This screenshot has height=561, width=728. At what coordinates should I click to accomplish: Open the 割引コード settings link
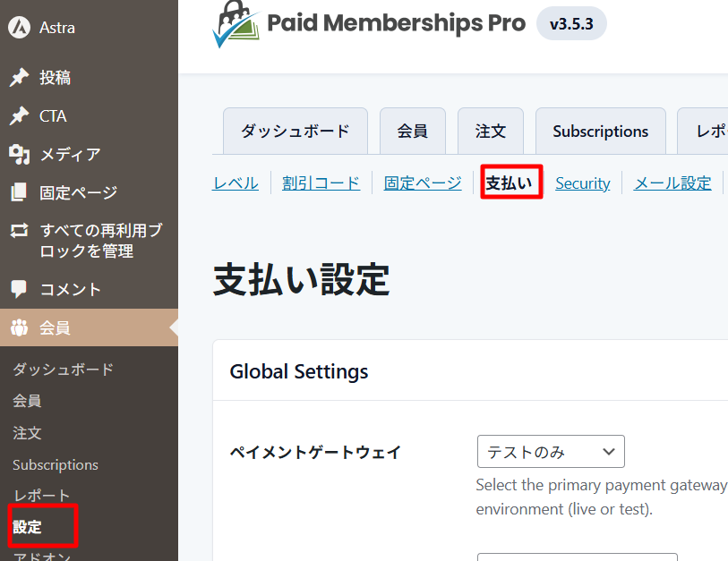321,183
